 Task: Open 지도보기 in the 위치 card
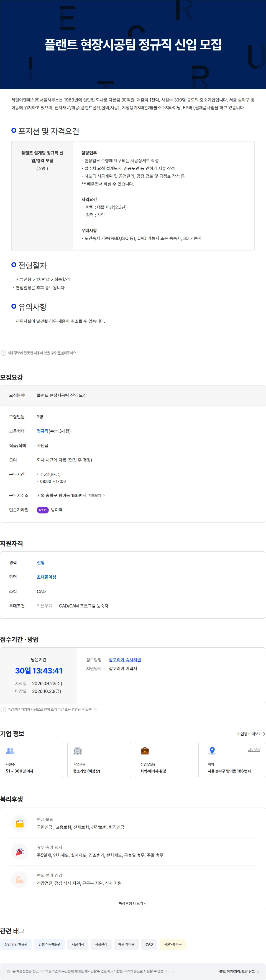pyautogui.click(x=254, y=750)
